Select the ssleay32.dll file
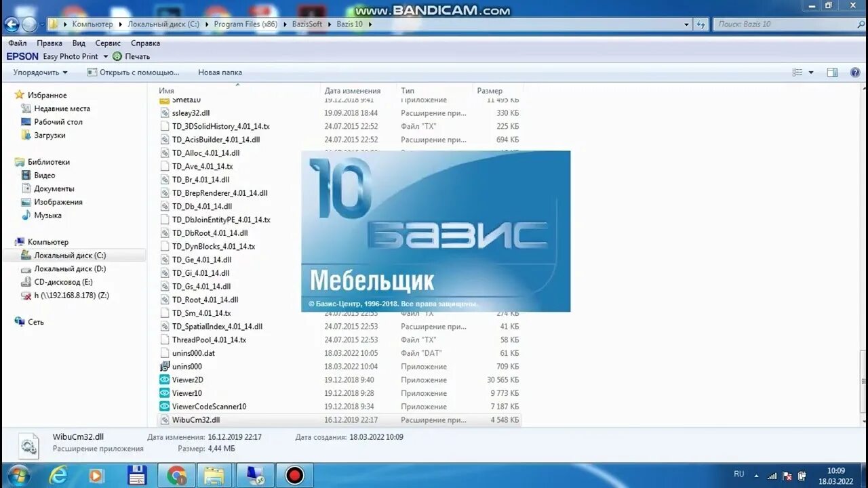Viewport: 868px width, 488px height. [x=191, y=113]
